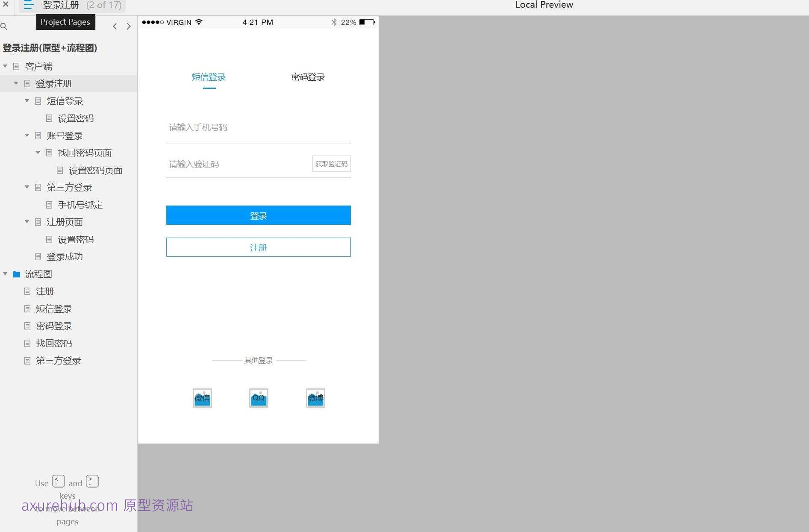Click page icon beside 登录成功
Screen dimensions: 809x532
click(38, 257)
